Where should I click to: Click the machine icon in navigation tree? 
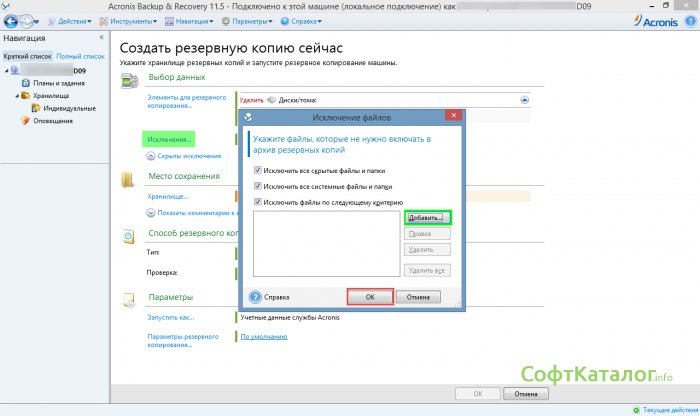14,71
